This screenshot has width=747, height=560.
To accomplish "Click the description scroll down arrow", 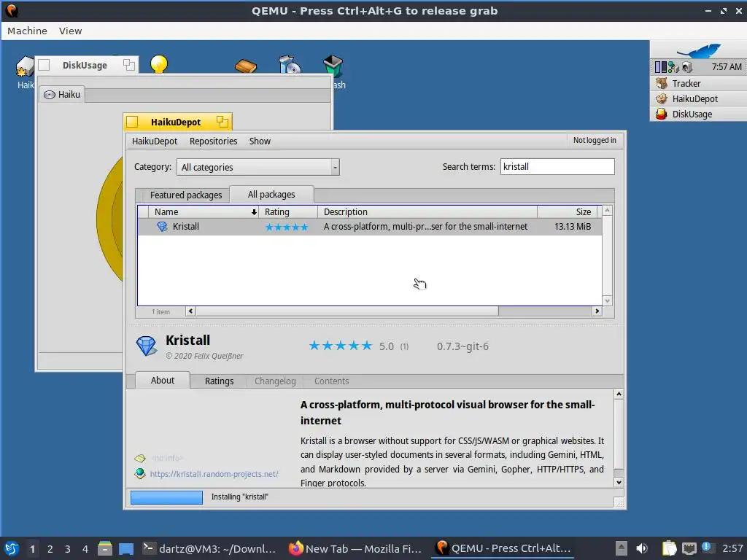I will (x=619, y=483).
